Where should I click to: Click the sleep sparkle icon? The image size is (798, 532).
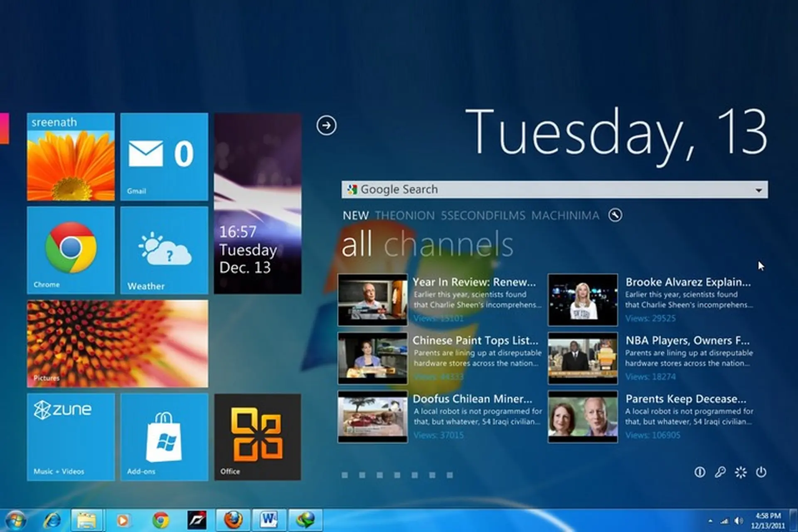[x=741, y=472]
